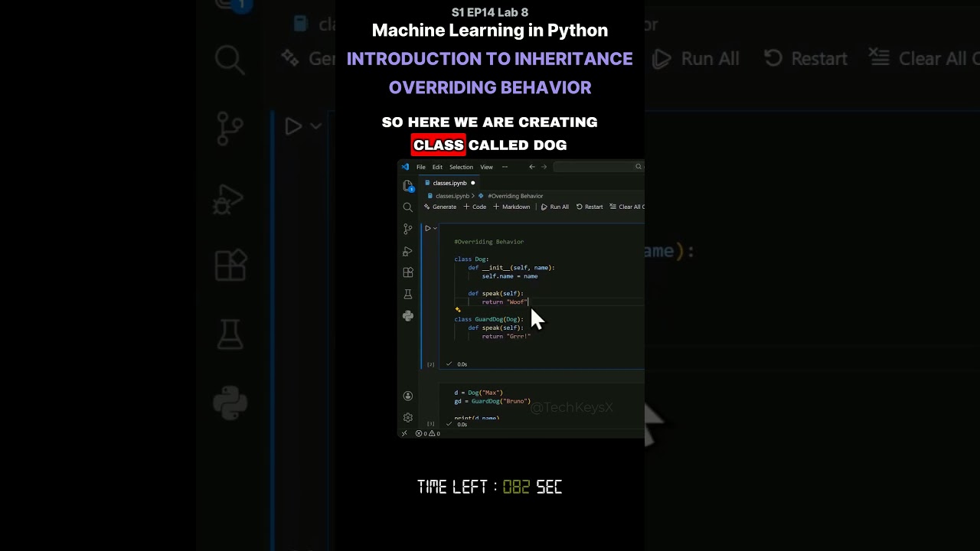The width and height of the screenshot is (980, 551).
Task: Click the 'return "Woof"' line
Action: tap(505, 302)
